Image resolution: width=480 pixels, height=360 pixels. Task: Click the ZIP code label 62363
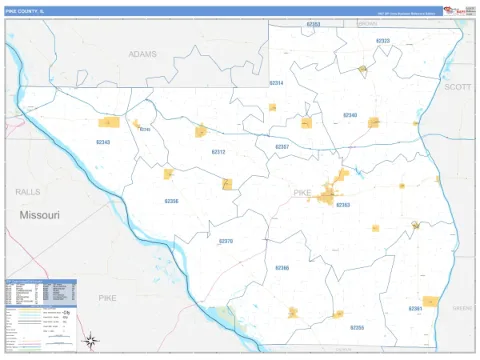click(343, 205)
